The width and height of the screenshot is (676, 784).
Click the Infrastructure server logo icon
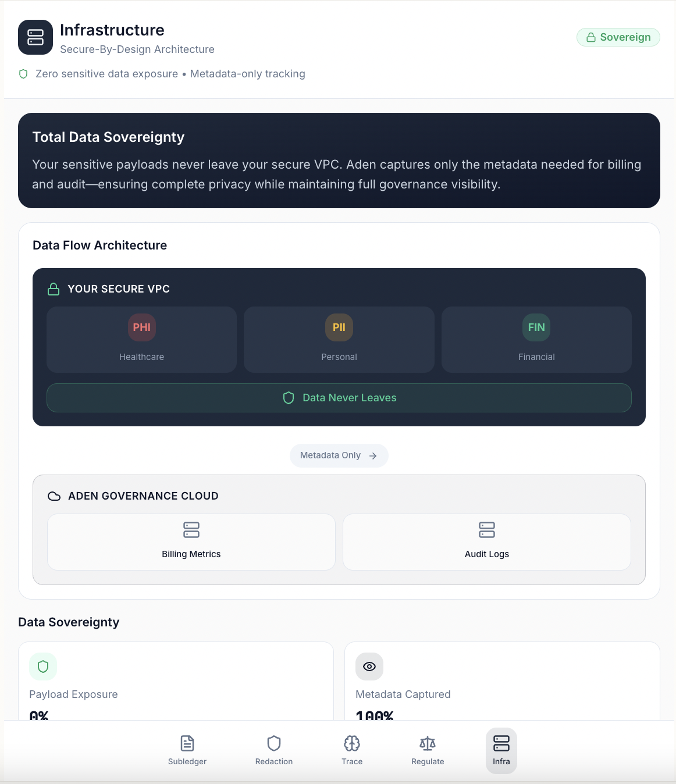click(35, 37)
